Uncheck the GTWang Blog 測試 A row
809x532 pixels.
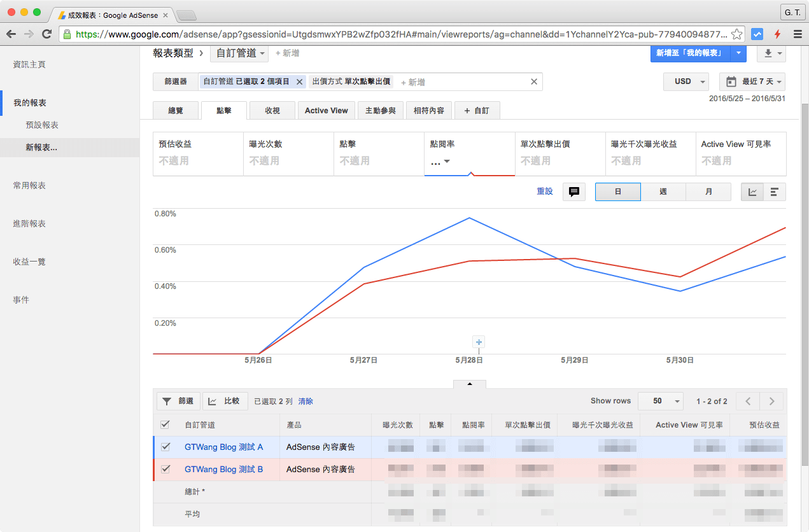coord(165,447)
